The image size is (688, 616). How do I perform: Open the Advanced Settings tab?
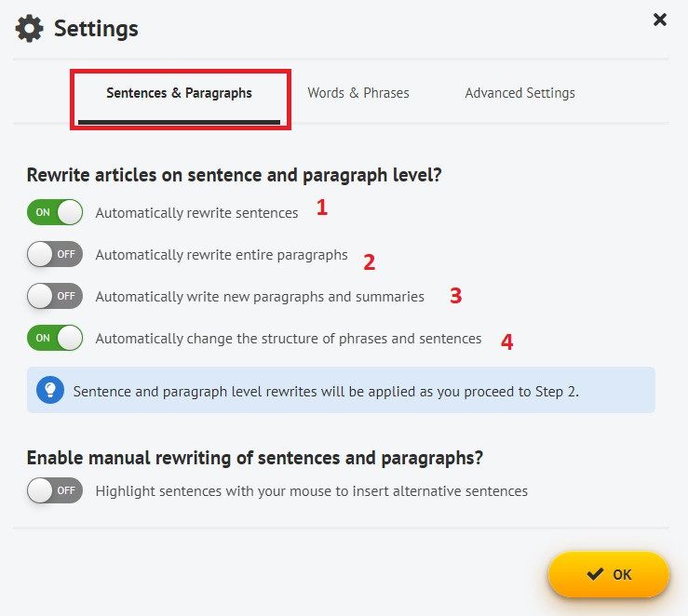(x=519, y=93)
